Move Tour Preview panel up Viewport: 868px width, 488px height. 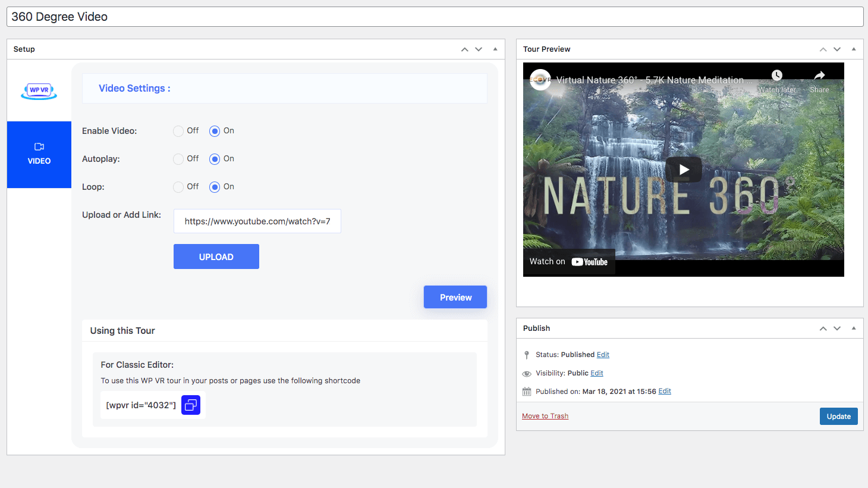pos(823,49)
